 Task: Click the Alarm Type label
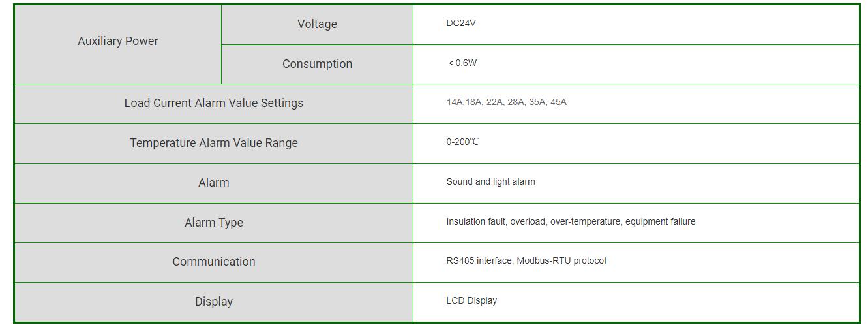[x=214, y=223]
